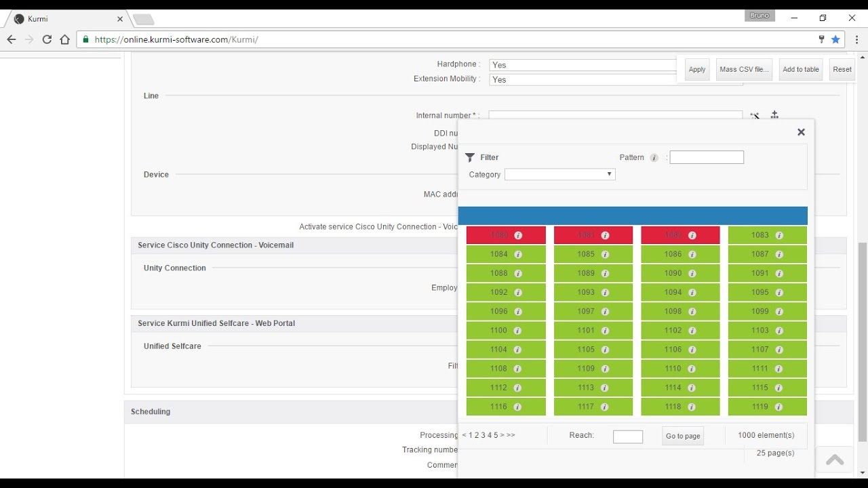
Task: Show info for number 1101
Action: (605, 331)
